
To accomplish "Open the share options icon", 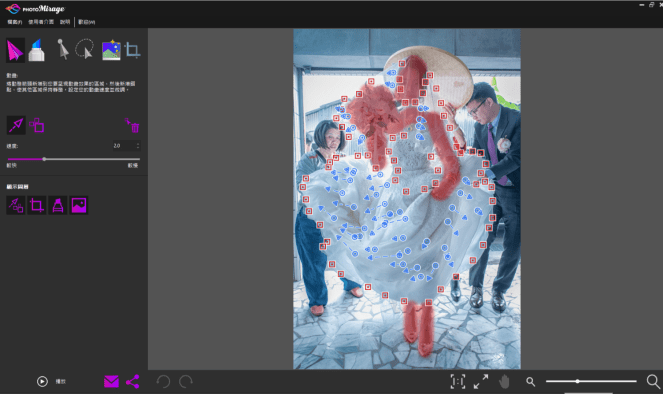I will (x=132, y=382).
